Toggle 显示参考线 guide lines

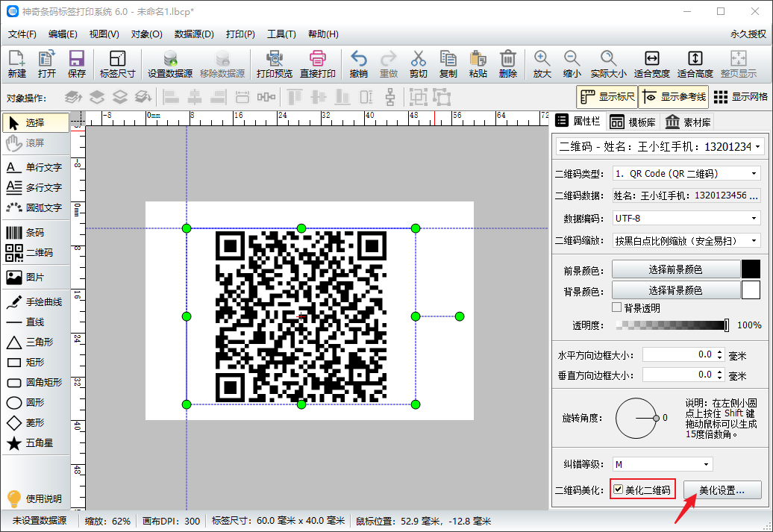(x=674, y=97)
